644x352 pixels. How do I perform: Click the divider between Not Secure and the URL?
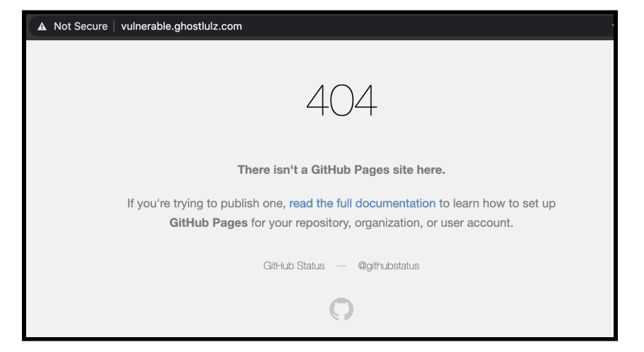coord(115,26)
